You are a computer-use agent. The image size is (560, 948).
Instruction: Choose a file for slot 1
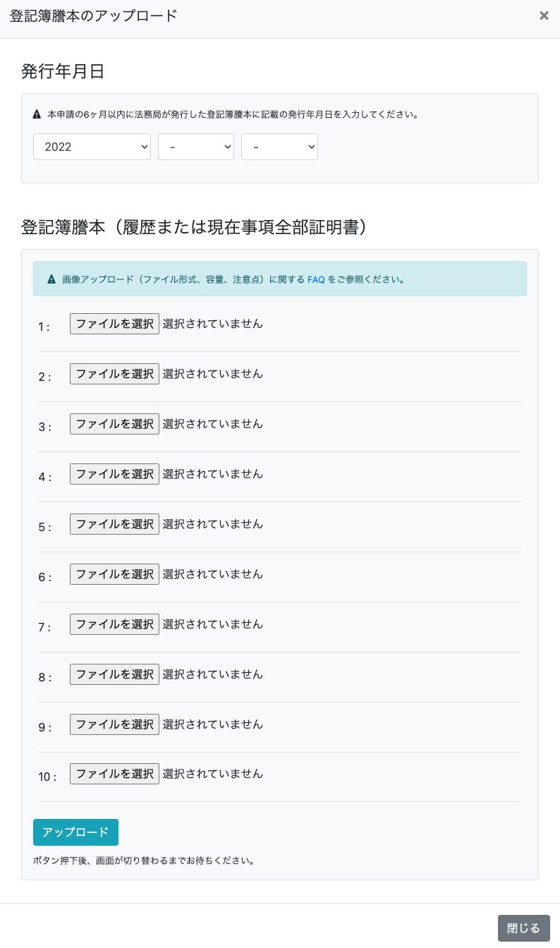click(x=114, y=324)
